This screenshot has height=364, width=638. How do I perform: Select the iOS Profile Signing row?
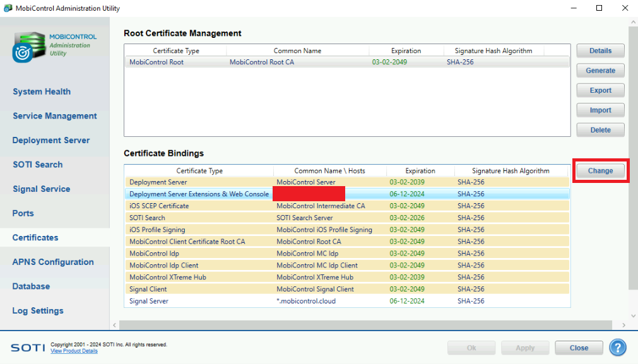click(x=347, y=230)
